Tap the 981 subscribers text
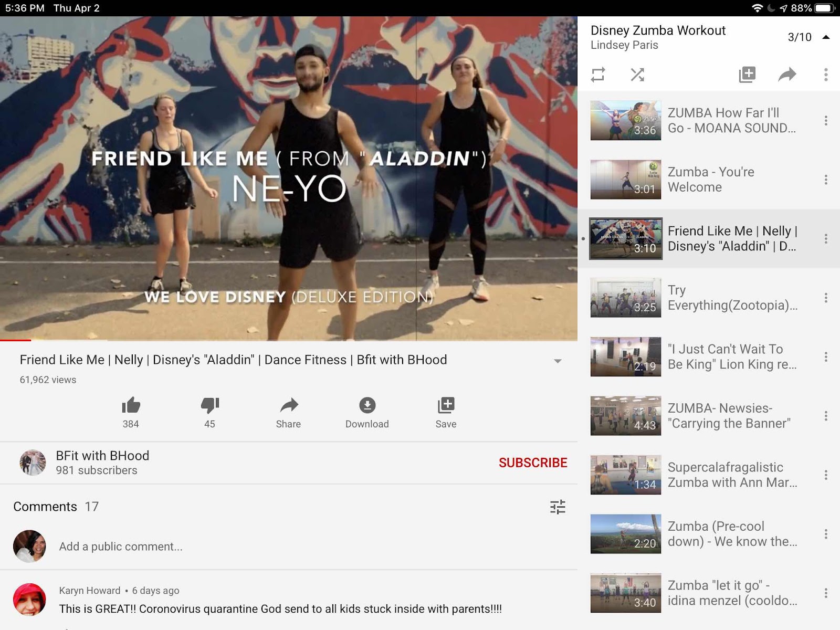The height and width of the screenshot is (630, 840). 97,470
